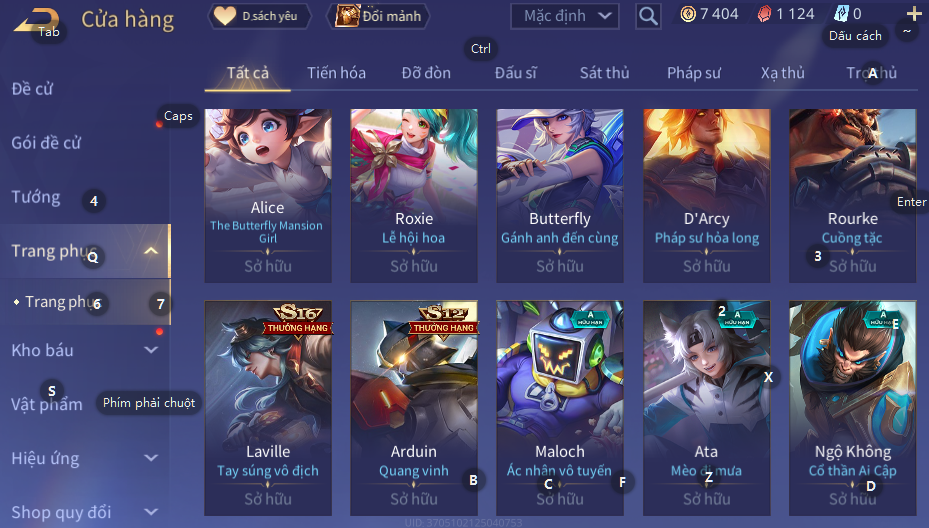Click the plus icon to add currency
Viewport: 929px width, 528px height.
coord(914,13)
